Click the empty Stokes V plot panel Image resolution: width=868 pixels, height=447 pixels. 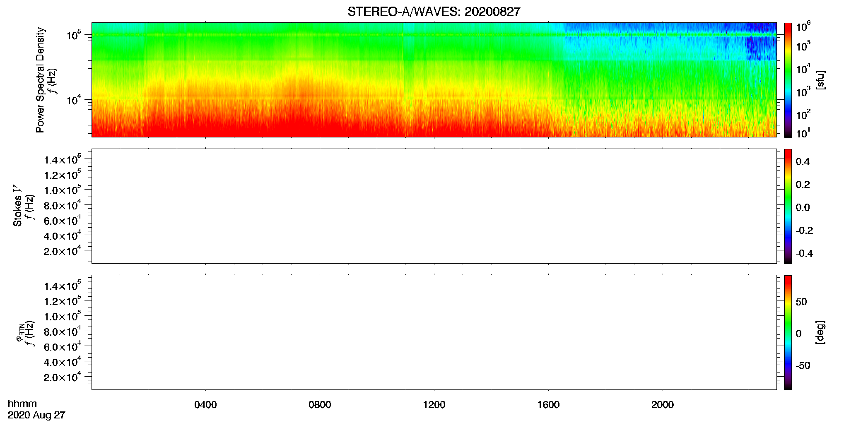pyautogui.click(x=434, y=206)
